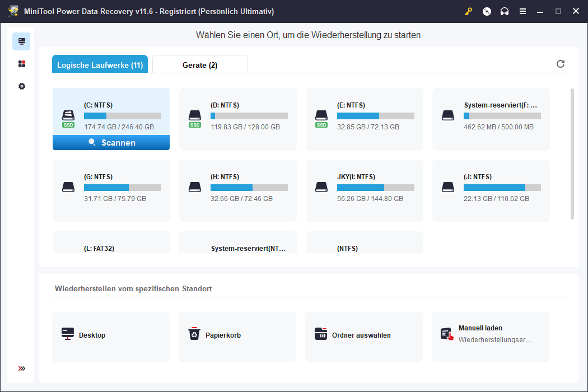This screenshot has height=392, width=588.
Task: Expand the sidebar with the double-arrow
Action: click(21, 368)
